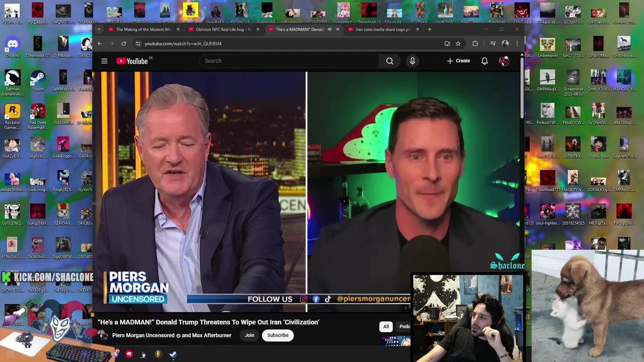Viewport: 644px width, 362px height.
Task: Click the Steam icon in the taskbar
Action: click(x=173, y=354)
